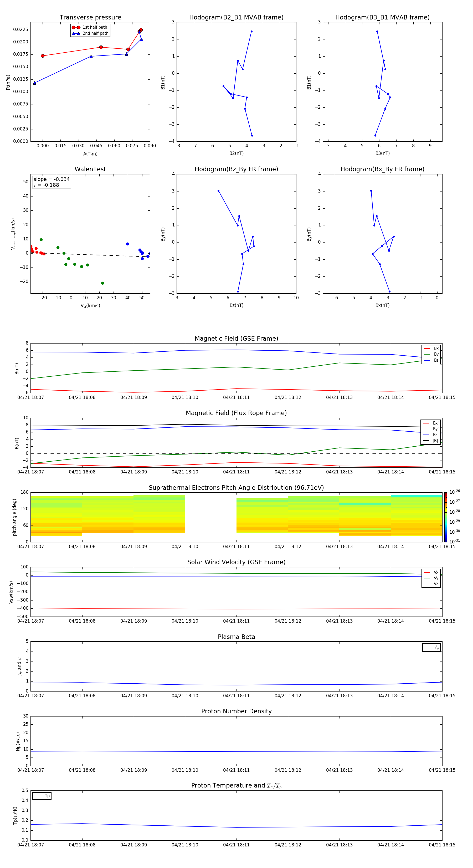Screen dimensions: 473x868
Task: Click the pitch angle rainbow colorbar
Action: point(446,517)
